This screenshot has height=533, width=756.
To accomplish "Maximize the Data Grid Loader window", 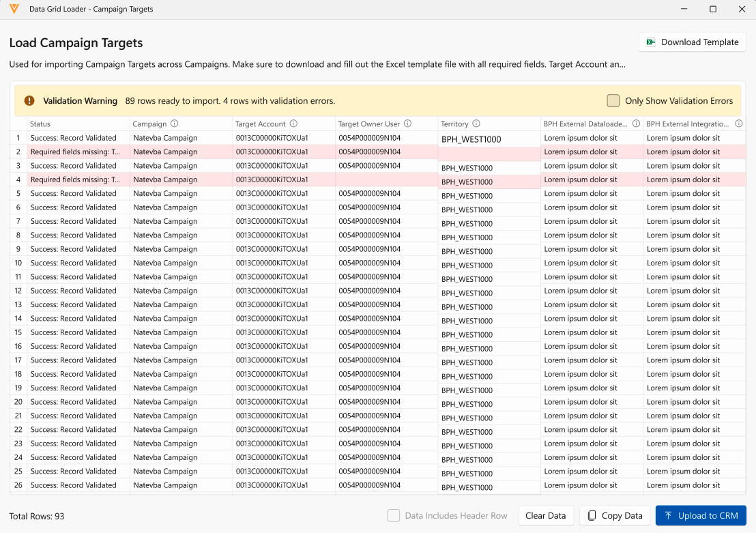I will tap(713, 10).
